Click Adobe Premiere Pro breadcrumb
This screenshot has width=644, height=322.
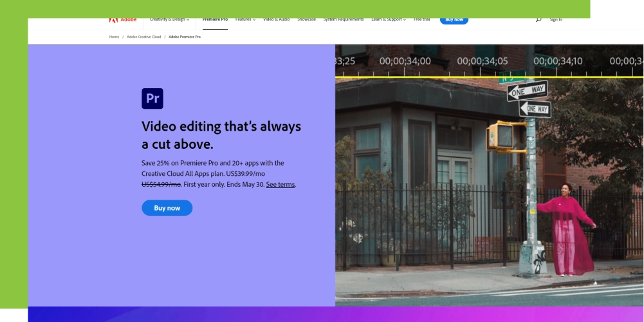(185, 37)
